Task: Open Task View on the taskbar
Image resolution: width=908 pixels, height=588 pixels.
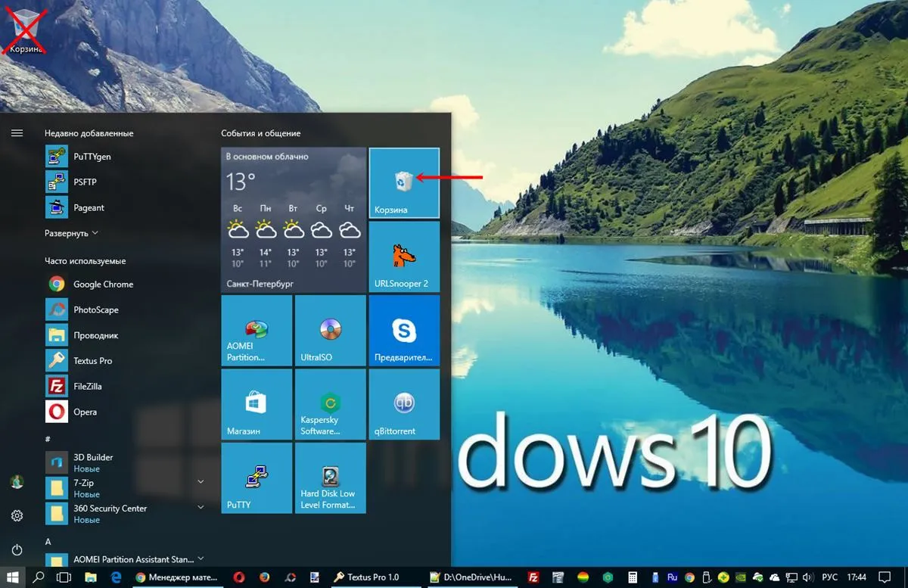Action: tap(64, 577)
